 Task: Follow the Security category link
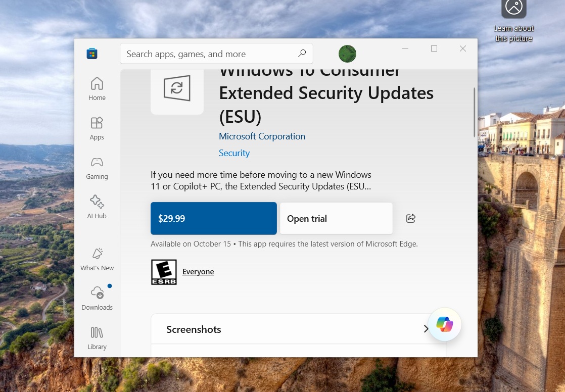coord(234,153)
